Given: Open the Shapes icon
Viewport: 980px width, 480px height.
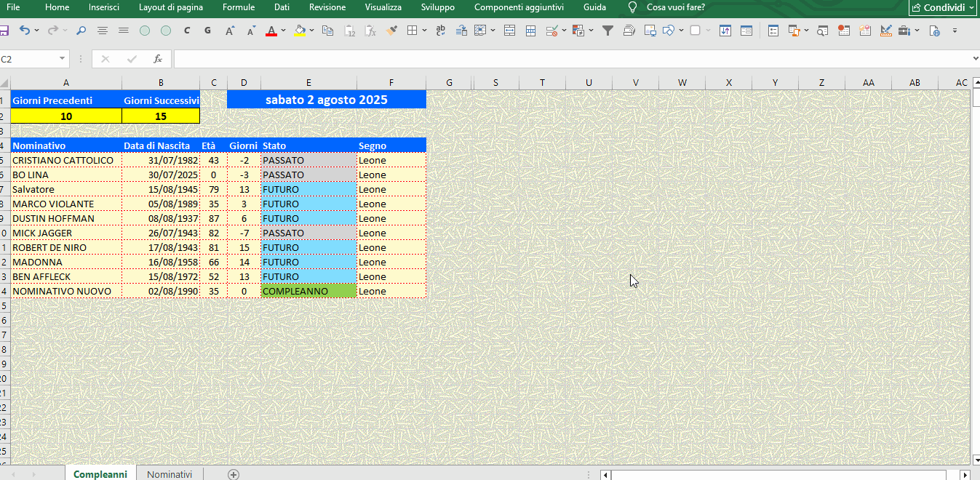Looking at the screenshot, I should click(x=669, y=31).
